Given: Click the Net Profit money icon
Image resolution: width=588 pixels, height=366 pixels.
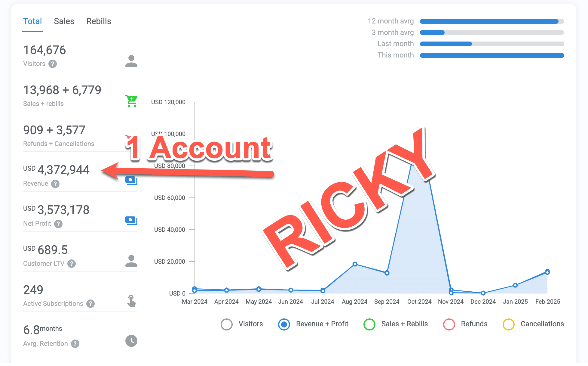Looking at the screenshot, I should point(131,221).
